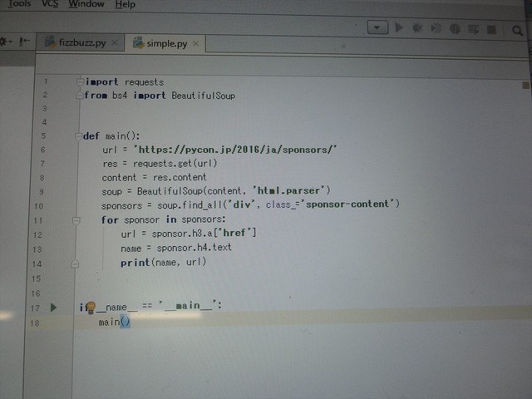Image resolution: width=532 pixels, height=399 pixels.
Task: Click the '__main__' string on line 17
Action: [189, 306]
